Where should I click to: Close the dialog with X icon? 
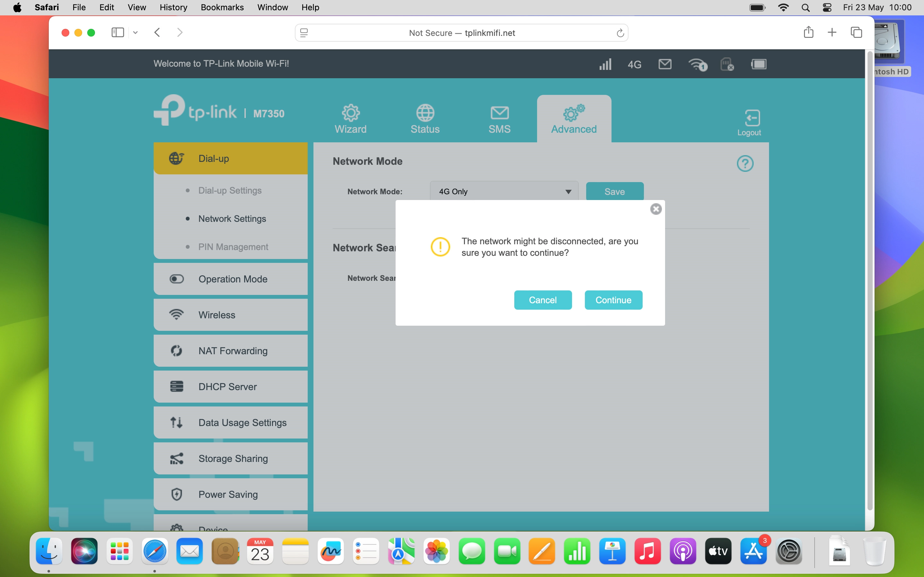(x=655, y=209)
